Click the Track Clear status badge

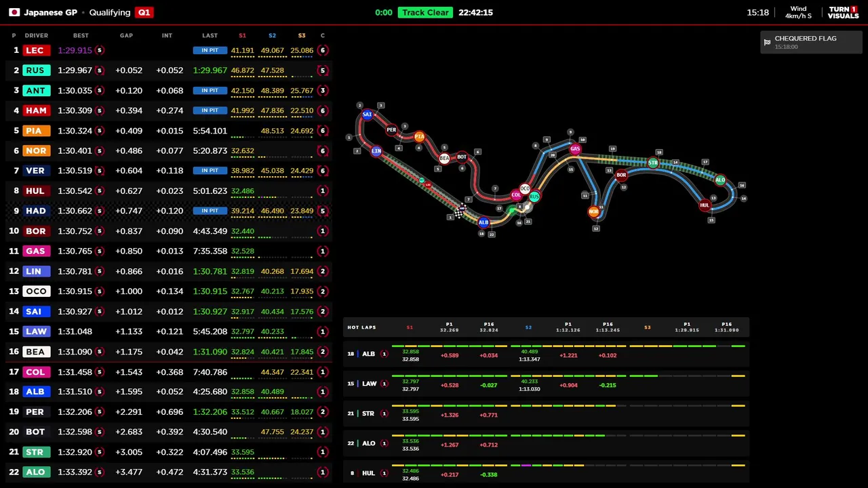425,12
